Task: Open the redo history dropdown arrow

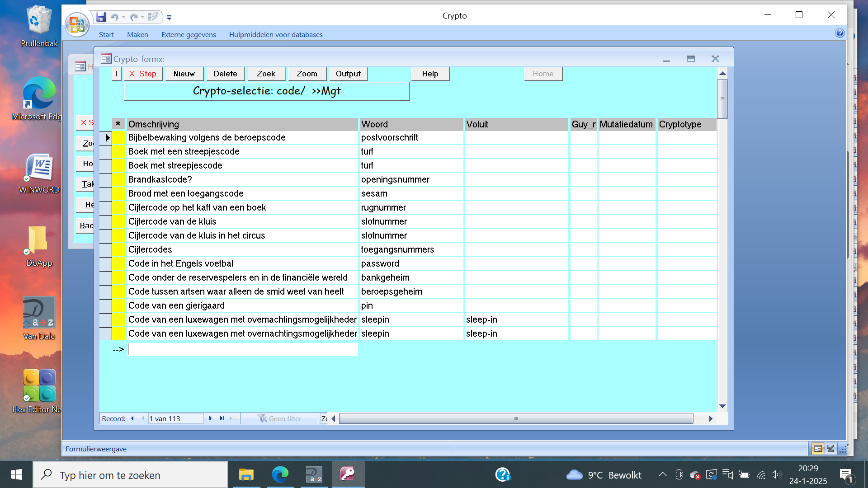Action: (142, 17)
